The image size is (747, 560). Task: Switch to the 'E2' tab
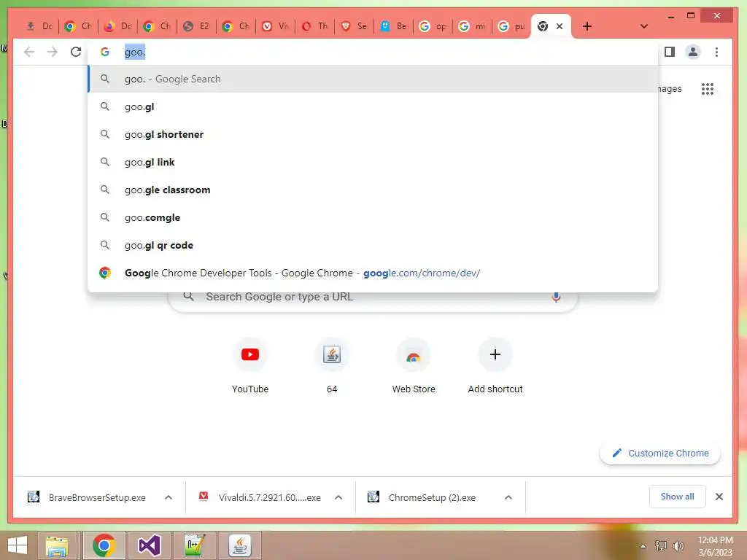(196, 26)
